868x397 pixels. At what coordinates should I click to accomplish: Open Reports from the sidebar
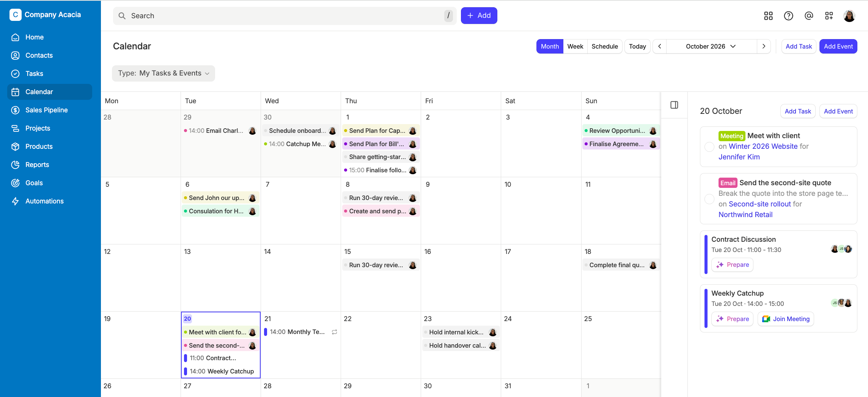point(49,165)
